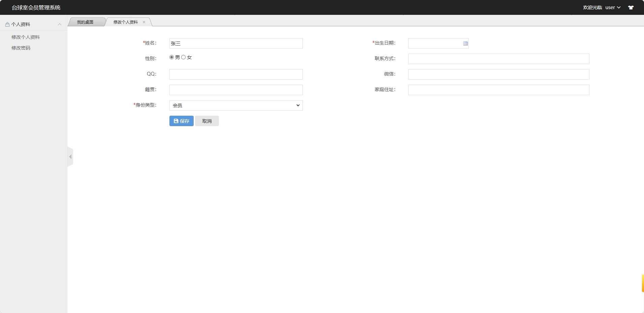Select the 修改个人资料 tab
This screenshot has height=313, width=644.
(x=126, y=22)
